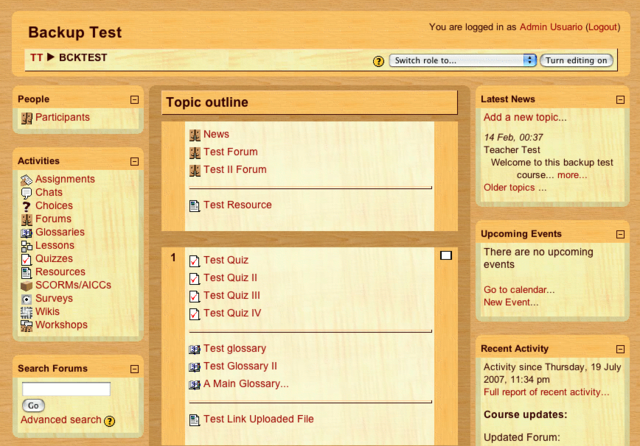Click the Advanced search link
The width and height of the screenshot is (640, 446).
[61, 420]
